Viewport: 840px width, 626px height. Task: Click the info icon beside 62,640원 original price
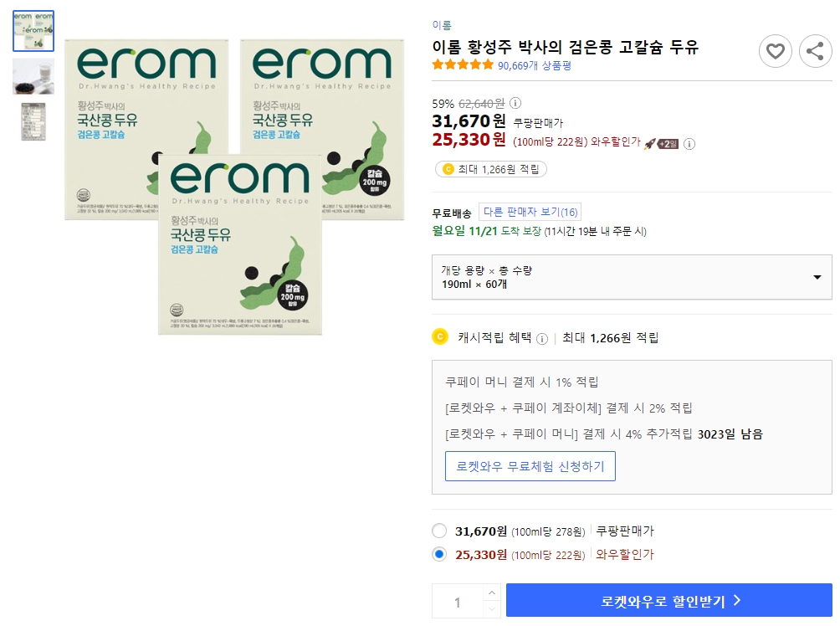click(515, 103)
